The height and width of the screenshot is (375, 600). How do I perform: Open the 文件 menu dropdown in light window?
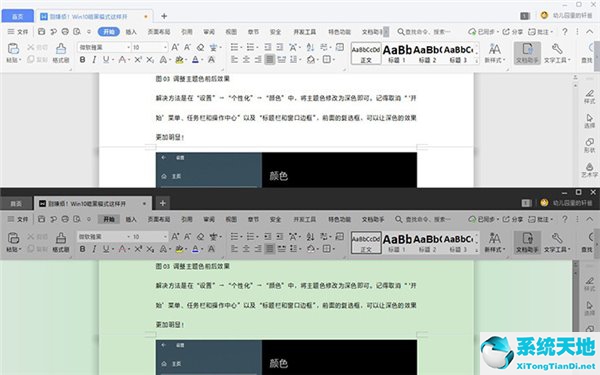pos(18,32)
